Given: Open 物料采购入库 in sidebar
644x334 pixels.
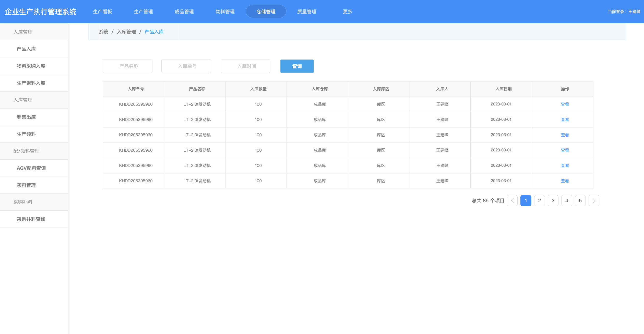Looking at the screenshot, I should pyautogui.click(x=31, y=66).
